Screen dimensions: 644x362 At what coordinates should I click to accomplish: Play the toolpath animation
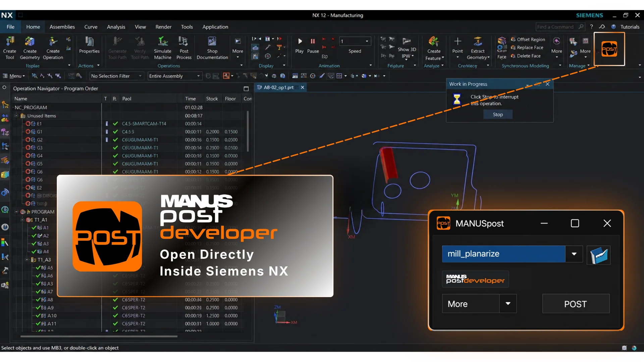click(x=300, y=45)
